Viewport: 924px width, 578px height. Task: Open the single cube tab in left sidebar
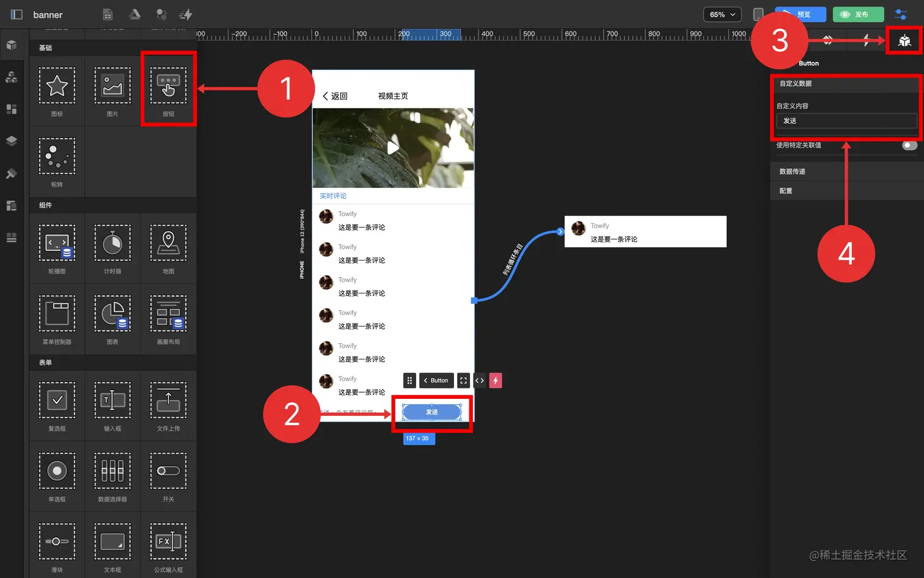(x=11, y=45)
